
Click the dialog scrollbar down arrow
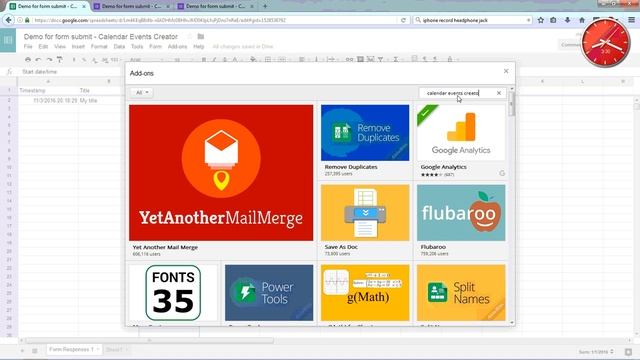tap(512, 322)
